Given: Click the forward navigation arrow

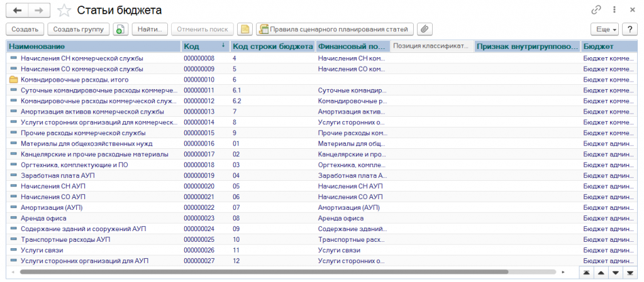Looking at the screenshot, I should pyautogui.click(x=39, y=10).
